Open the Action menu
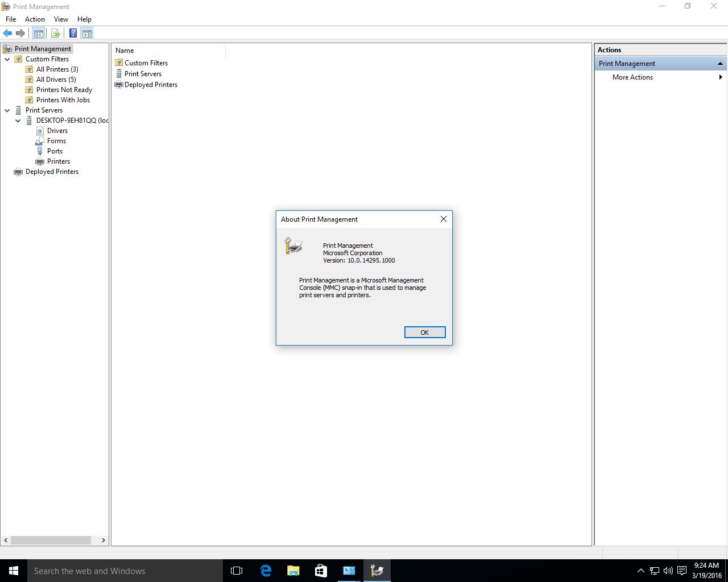The image size is (728, 582). pos(35,19)
